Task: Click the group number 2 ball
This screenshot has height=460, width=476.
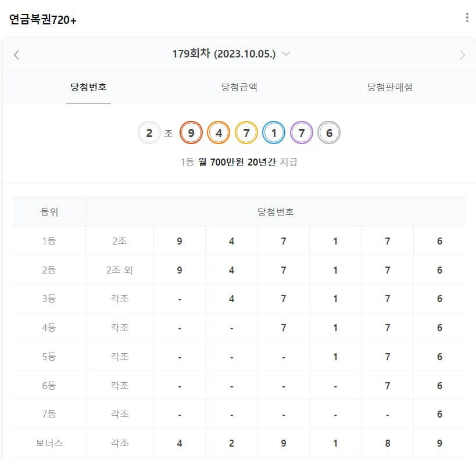Action: coord(149,132)
